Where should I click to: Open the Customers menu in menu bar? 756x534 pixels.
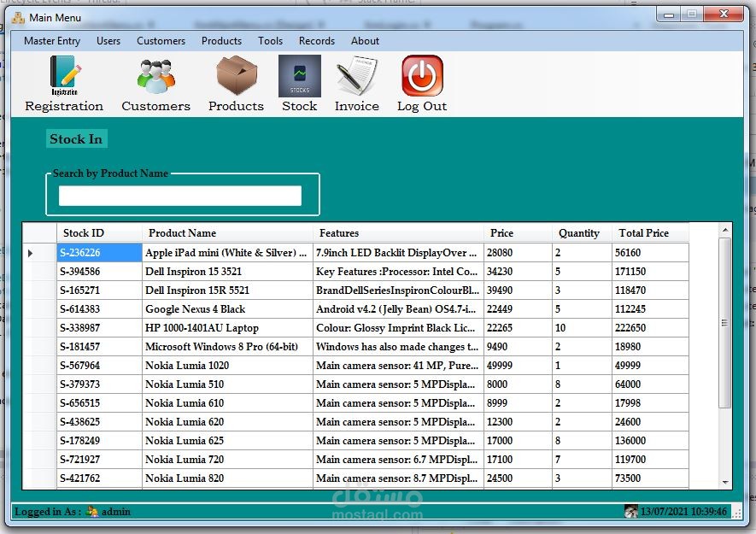[161, 41]
